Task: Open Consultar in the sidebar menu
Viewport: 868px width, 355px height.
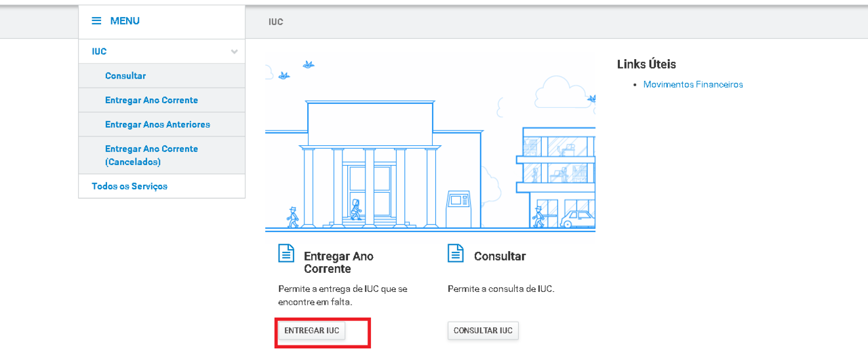Action: (x=125, y=76)
